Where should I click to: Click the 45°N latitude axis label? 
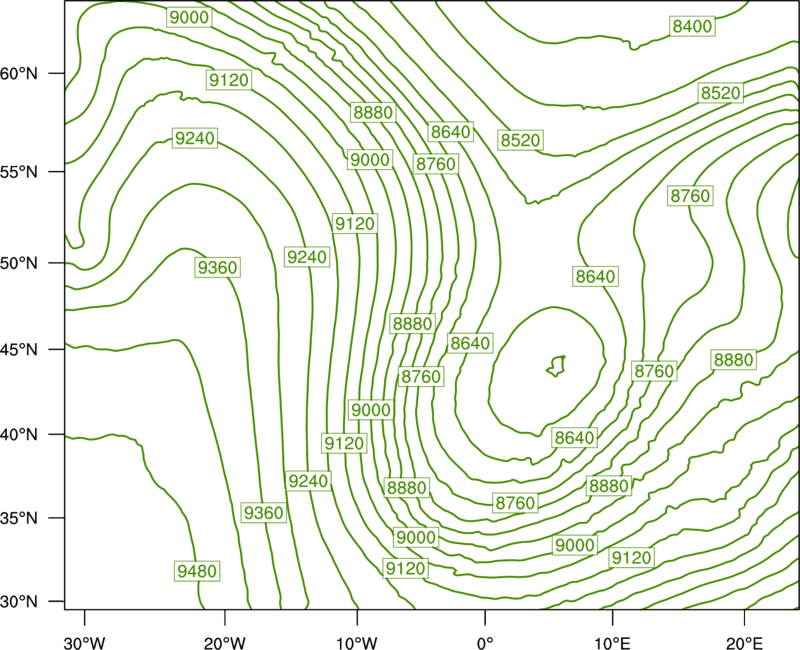coord(19,350)
